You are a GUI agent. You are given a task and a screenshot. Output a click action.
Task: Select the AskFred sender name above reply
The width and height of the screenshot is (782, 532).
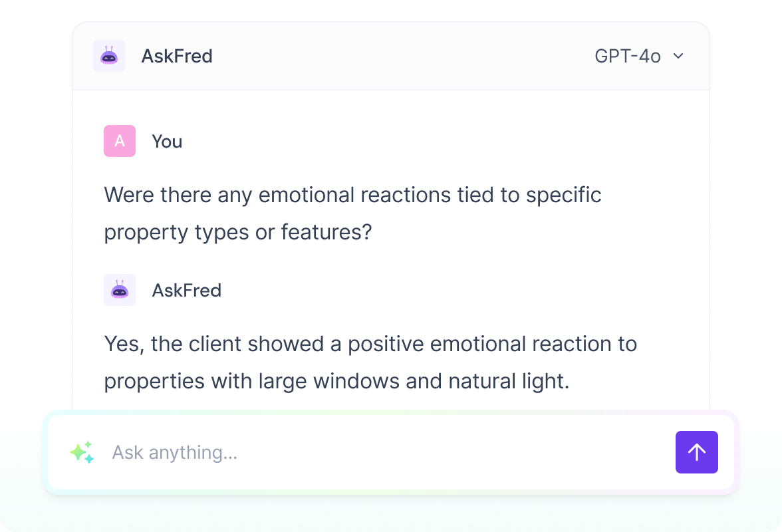[187, 291]
